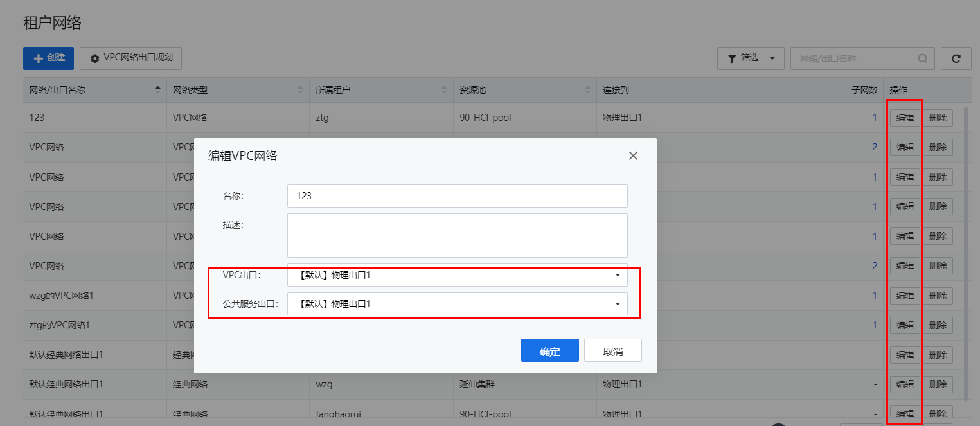This screenshot has height=426, width=980.
Task: Open subnet count link for network 123
Action: (875, 118)
